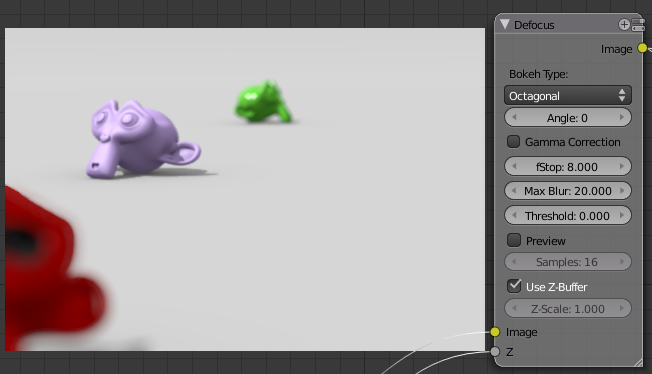Increase fStop using right arrow
Viewport: 652px width, 374px height.
(x=622, y=166)
